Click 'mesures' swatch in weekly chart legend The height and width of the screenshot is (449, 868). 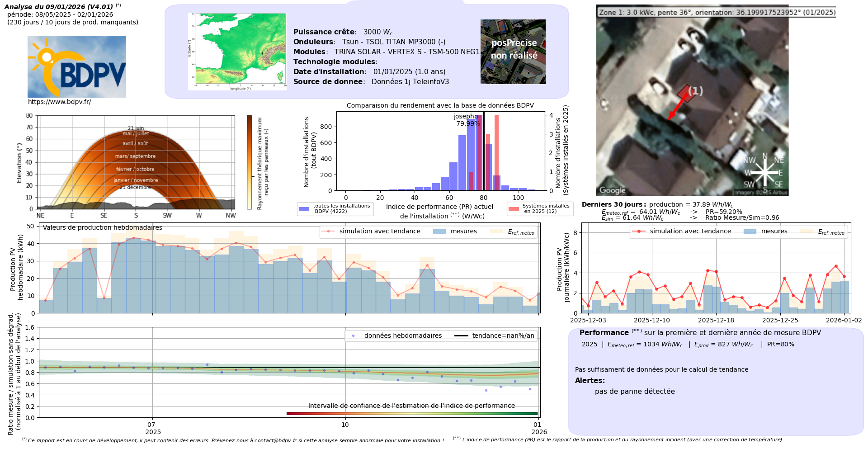click(x=439, y=232)
